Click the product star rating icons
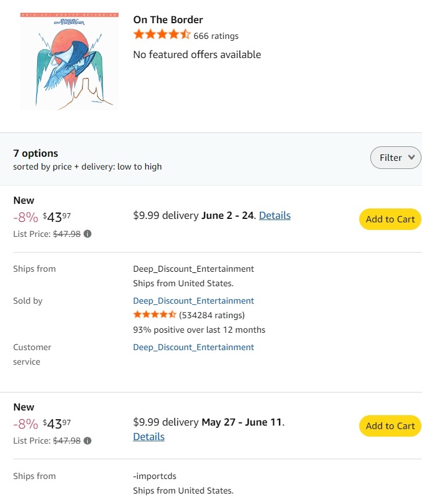 [x=162, y=35]
